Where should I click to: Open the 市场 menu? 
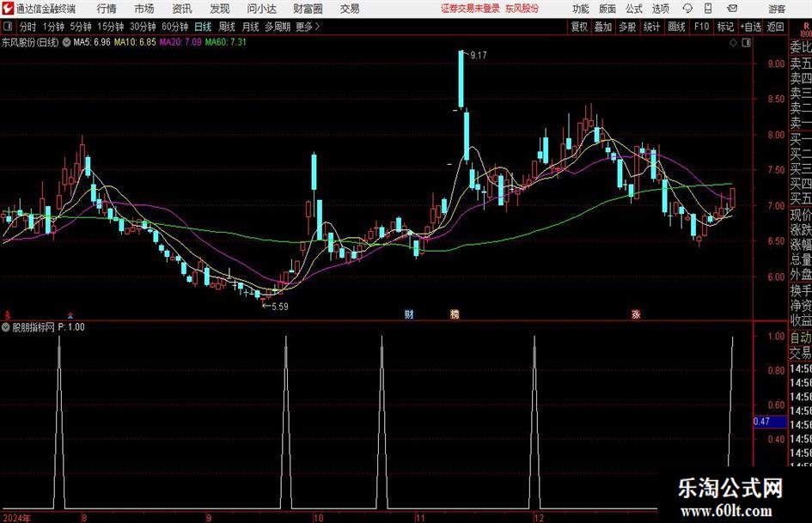tap(144, 9)
